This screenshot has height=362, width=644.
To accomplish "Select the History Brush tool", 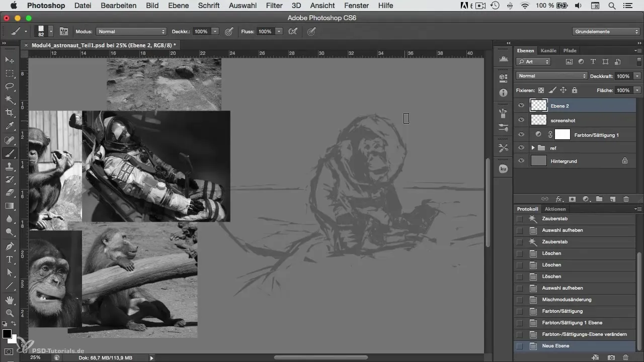I will point(9,179).
